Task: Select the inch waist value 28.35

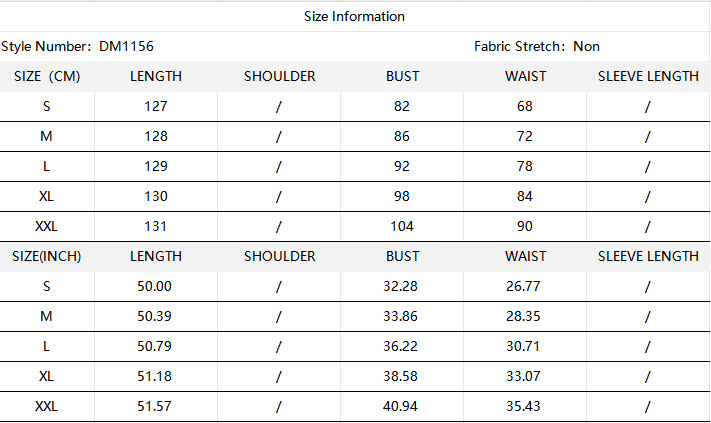Action: click(525, 316)
